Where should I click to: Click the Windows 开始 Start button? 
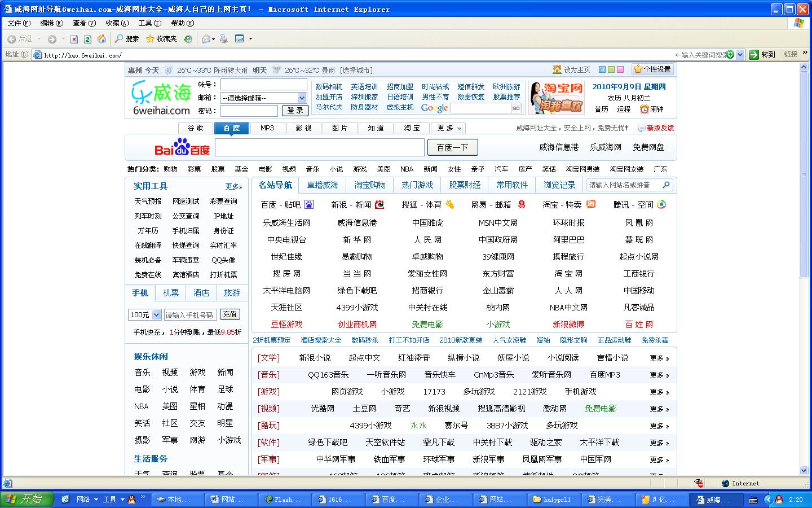coord(27,499)
